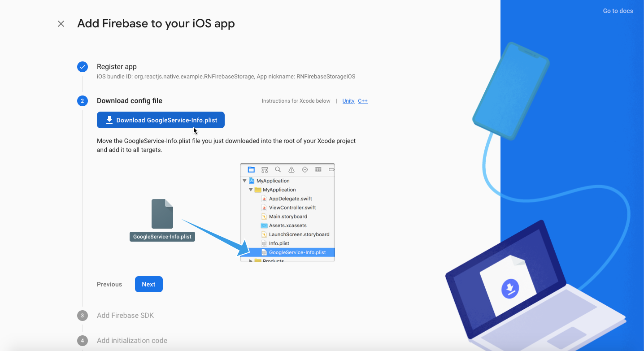644x351 pixels.
Task: Click the Add Firebase to your iOS app heading
Action: pos(156,23)
